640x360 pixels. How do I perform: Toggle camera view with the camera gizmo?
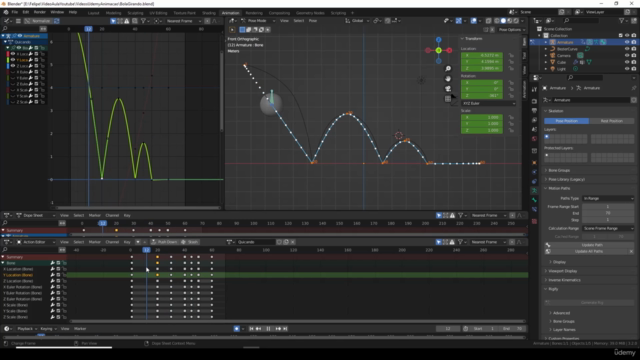448,89
